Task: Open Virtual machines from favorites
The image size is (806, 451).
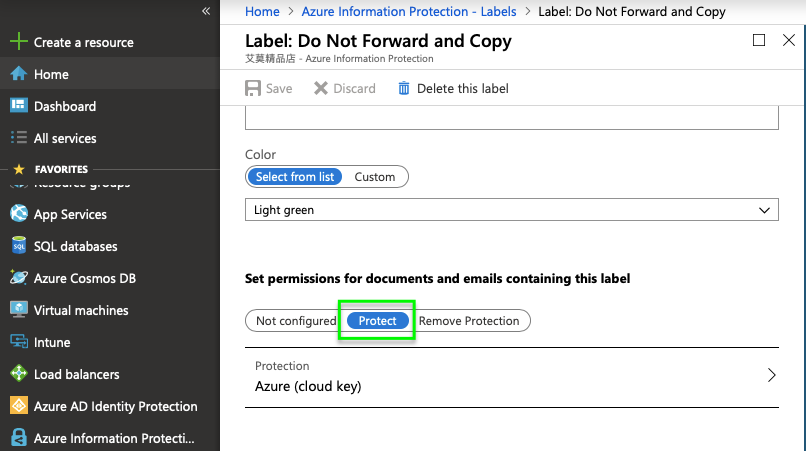Action: [81, 310]
